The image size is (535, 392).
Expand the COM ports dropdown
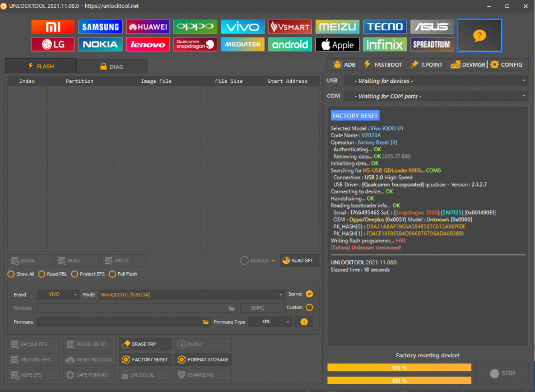point(436,96)
